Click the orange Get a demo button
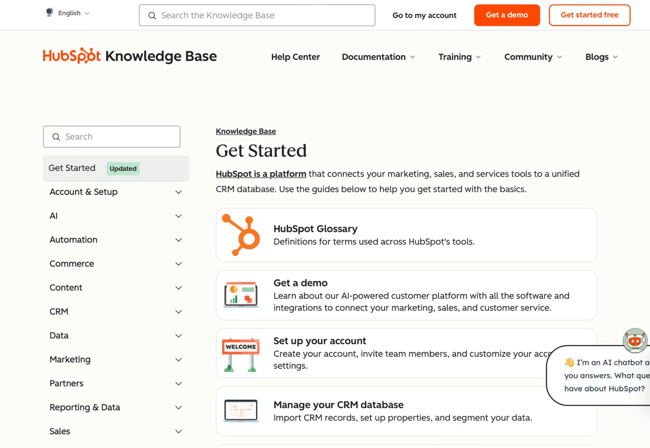This screenshot has width=650, height=448. point(507,15)
